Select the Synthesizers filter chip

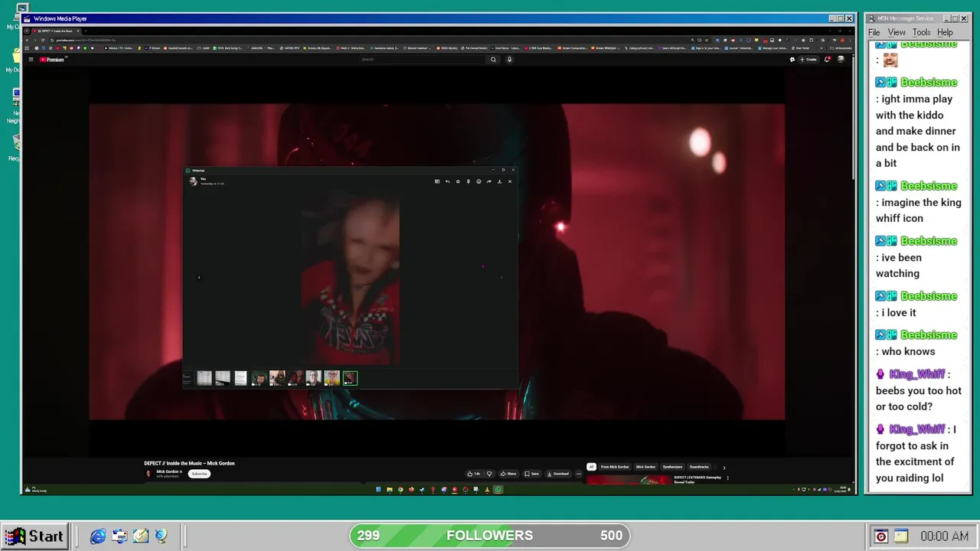[672, 467]
